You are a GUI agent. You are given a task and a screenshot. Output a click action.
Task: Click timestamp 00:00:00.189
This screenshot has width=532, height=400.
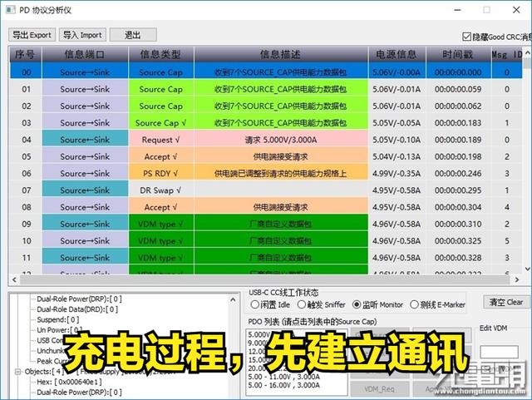click(458, 140)
